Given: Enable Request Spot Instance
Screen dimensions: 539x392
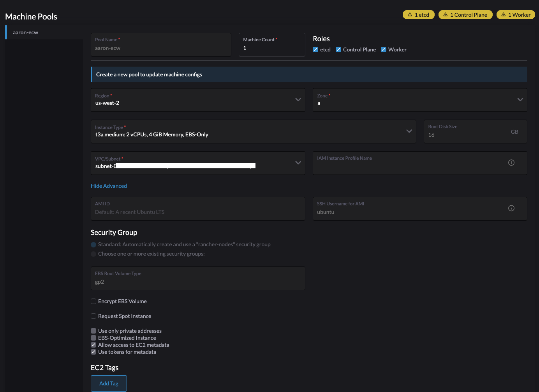Looking at the screenshot, I should [93, 316].
